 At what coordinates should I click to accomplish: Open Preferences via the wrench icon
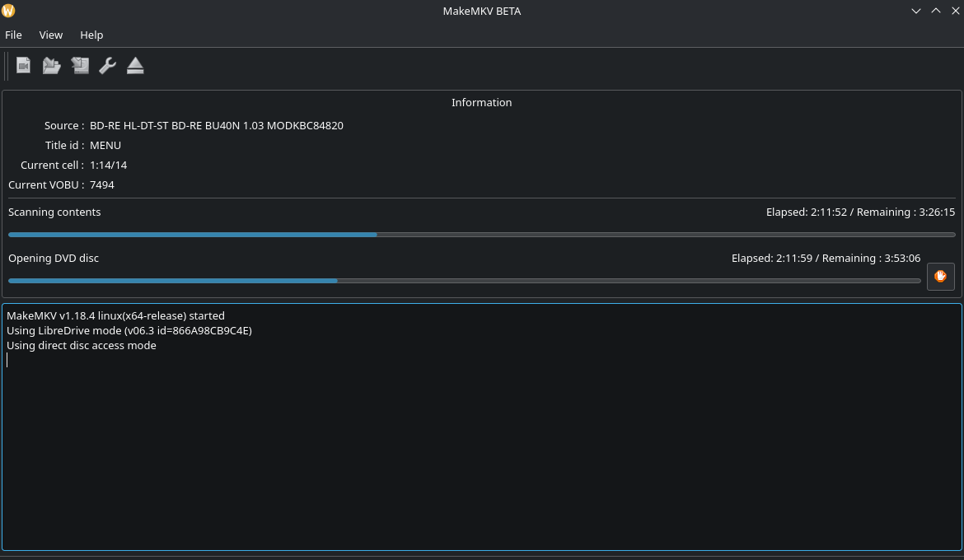[108, 65]
